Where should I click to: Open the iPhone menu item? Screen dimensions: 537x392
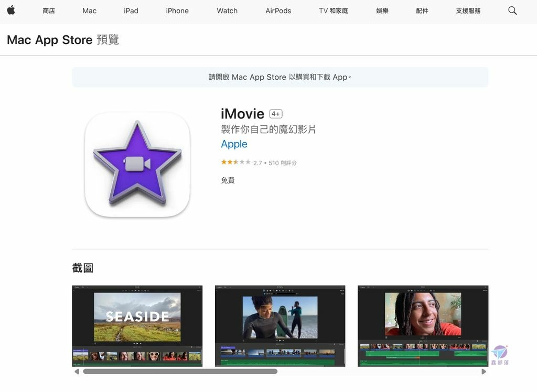pyautogui.click(x=177, y=10)
